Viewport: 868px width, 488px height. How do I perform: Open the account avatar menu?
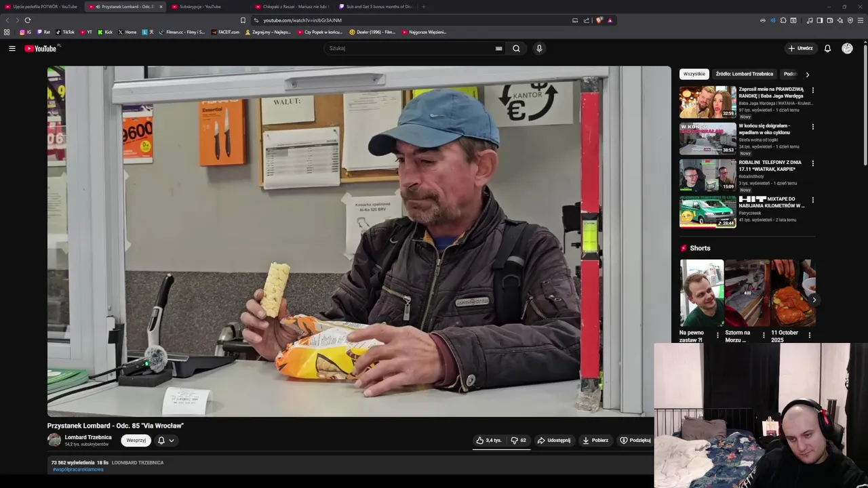(847, 48)
